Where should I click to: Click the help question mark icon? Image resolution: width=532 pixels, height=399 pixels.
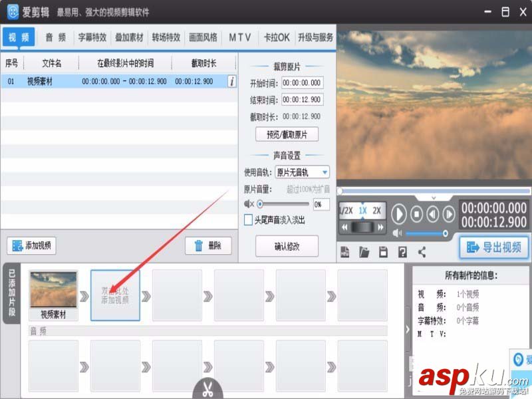(402, 251)
